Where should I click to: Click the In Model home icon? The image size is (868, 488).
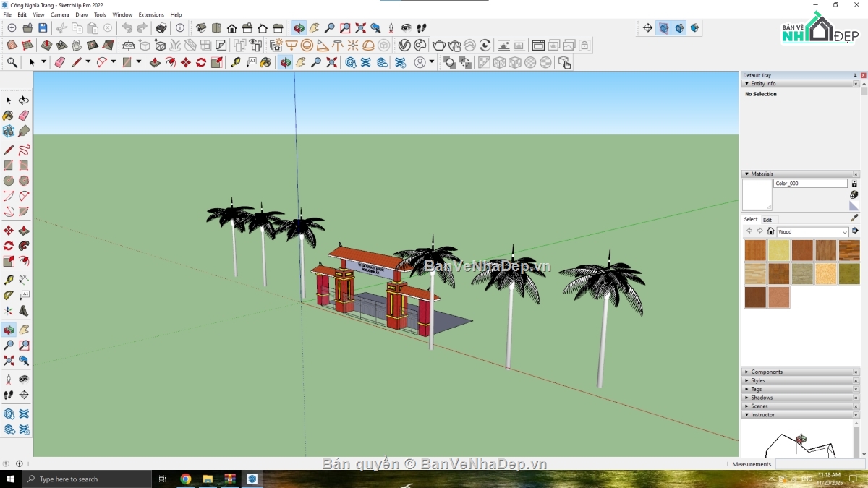tap(771, 231)
